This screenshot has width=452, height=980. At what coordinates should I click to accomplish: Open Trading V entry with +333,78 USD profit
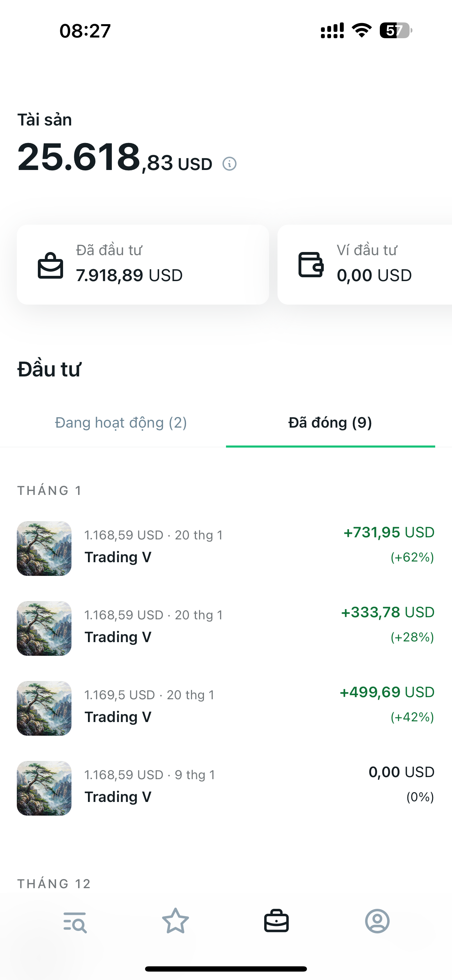click(x=226, y=628)
